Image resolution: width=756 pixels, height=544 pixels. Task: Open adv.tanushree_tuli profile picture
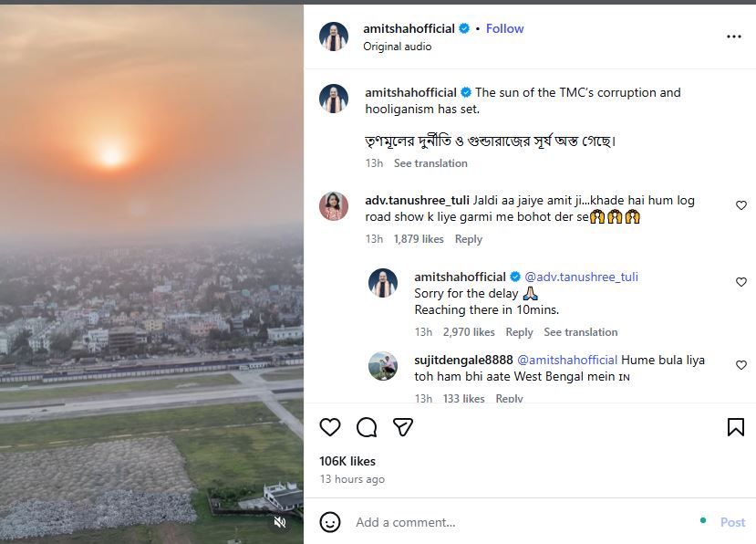click(x=334, y=206)
